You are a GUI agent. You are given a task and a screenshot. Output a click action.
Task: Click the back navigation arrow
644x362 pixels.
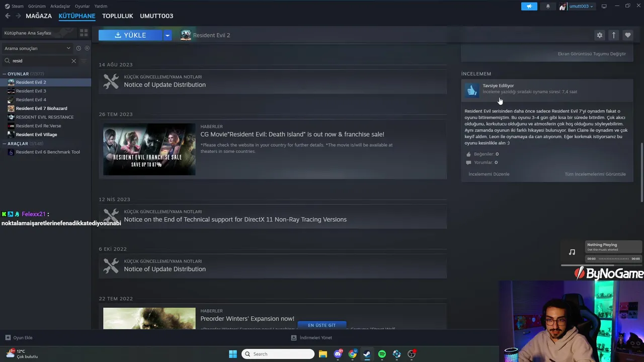click(8, 16)
